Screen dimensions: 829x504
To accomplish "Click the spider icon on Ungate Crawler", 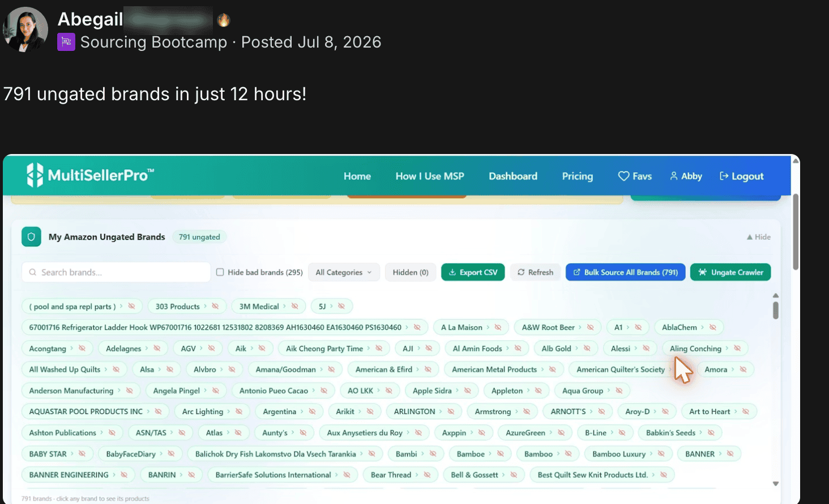I will tap(702, 272).
